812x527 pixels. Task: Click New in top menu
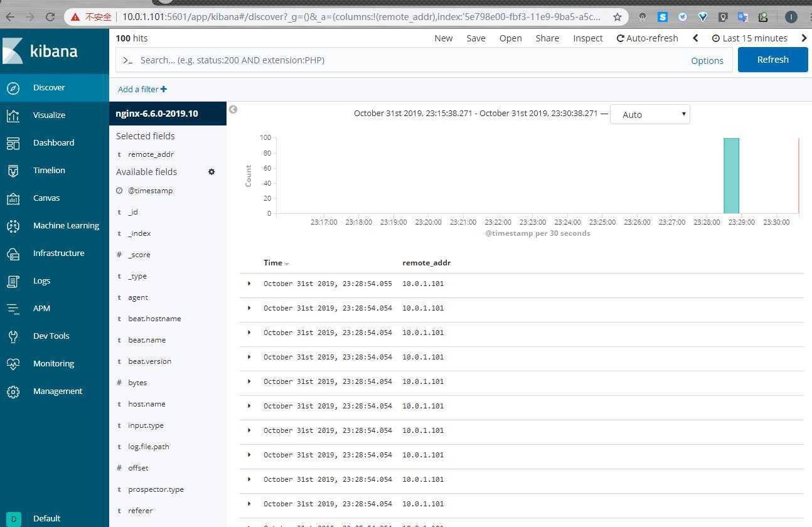click(x=443, y=38)
